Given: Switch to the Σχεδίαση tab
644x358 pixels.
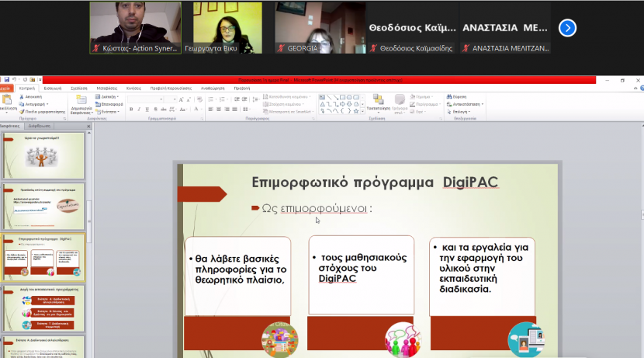Looking at the screenshot, I should point(79,89).
